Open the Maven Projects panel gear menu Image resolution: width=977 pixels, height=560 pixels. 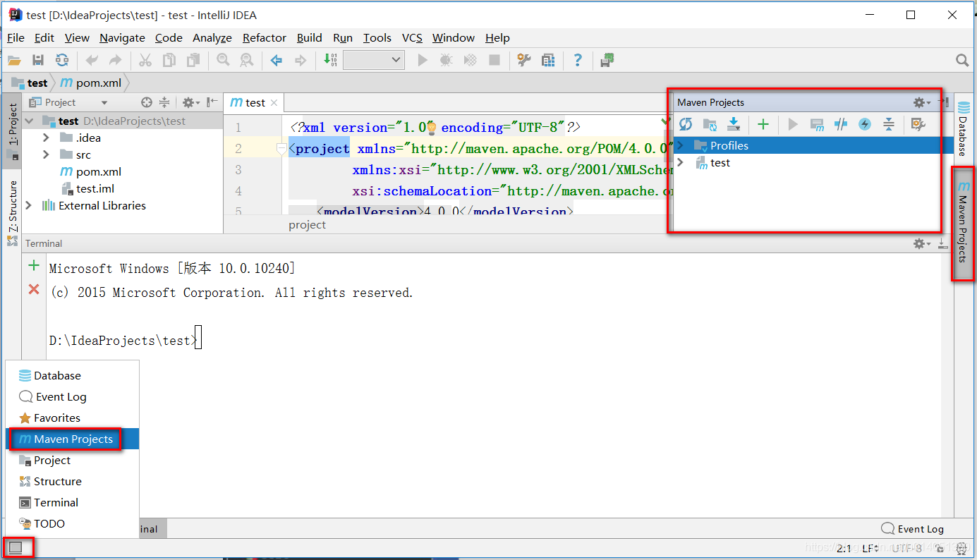(921, 102)
